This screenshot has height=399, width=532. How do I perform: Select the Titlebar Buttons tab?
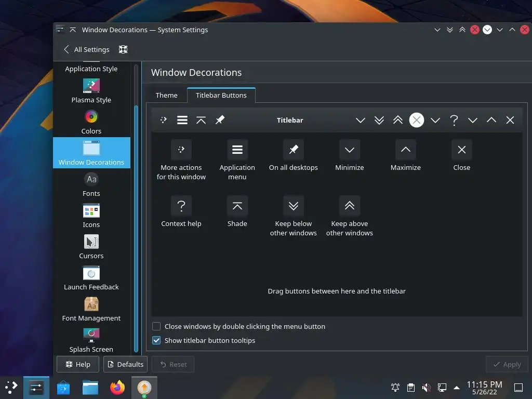[221, 96]
